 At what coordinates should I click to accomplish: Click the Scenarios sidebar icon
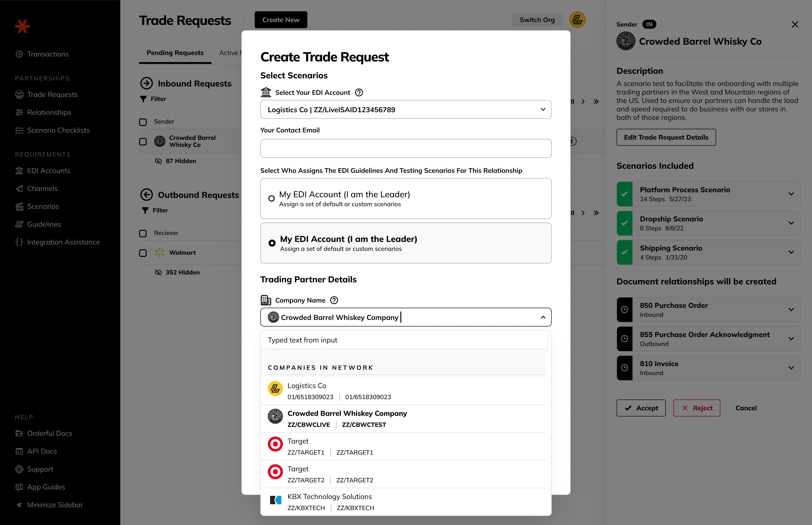coord(20,207)
